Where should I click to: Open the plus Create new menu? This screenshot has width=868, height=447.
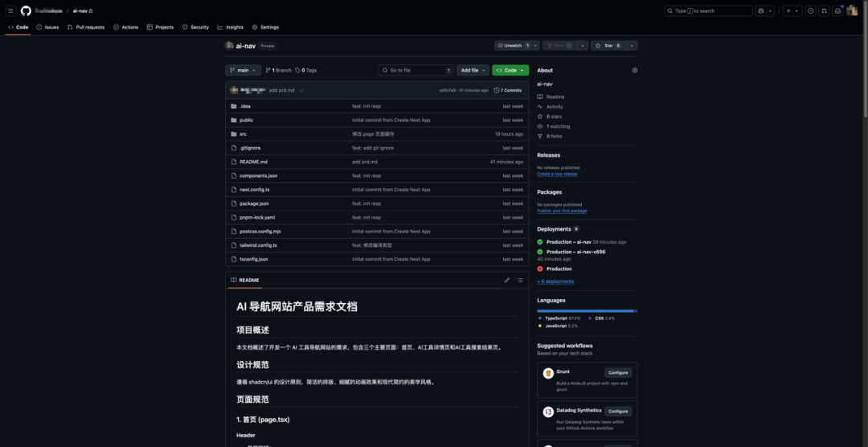[x=792, y=10]
